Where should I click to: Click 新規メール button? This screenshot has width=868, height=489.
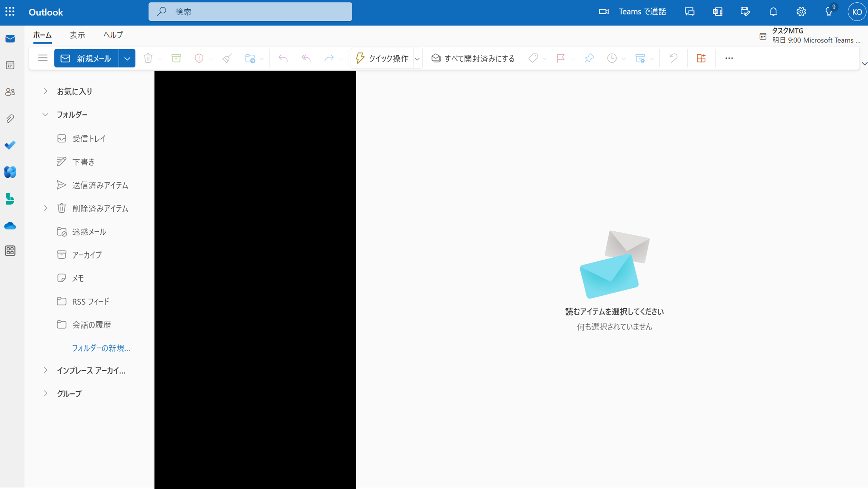(x=86, y=58)
